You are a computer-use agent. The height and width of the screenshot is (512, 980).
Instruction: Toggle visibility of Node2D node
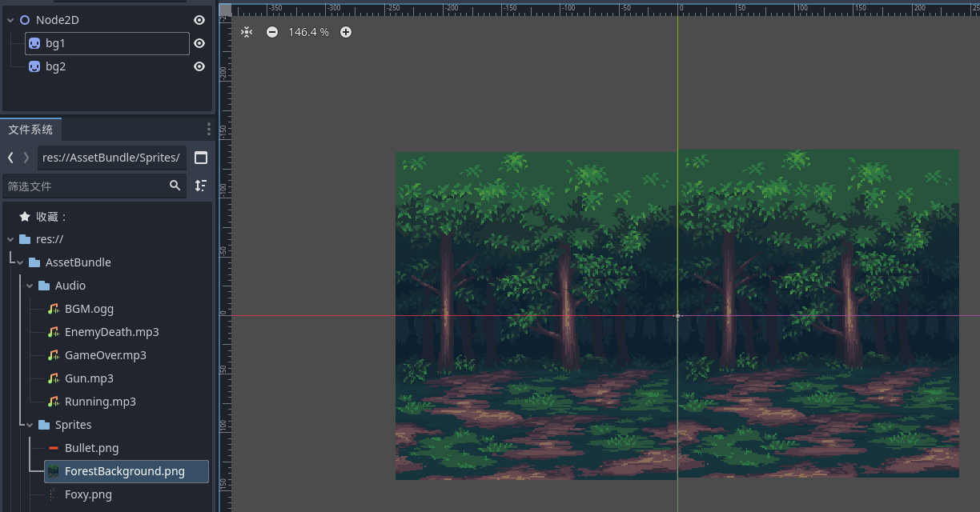[x=199, y=20]
